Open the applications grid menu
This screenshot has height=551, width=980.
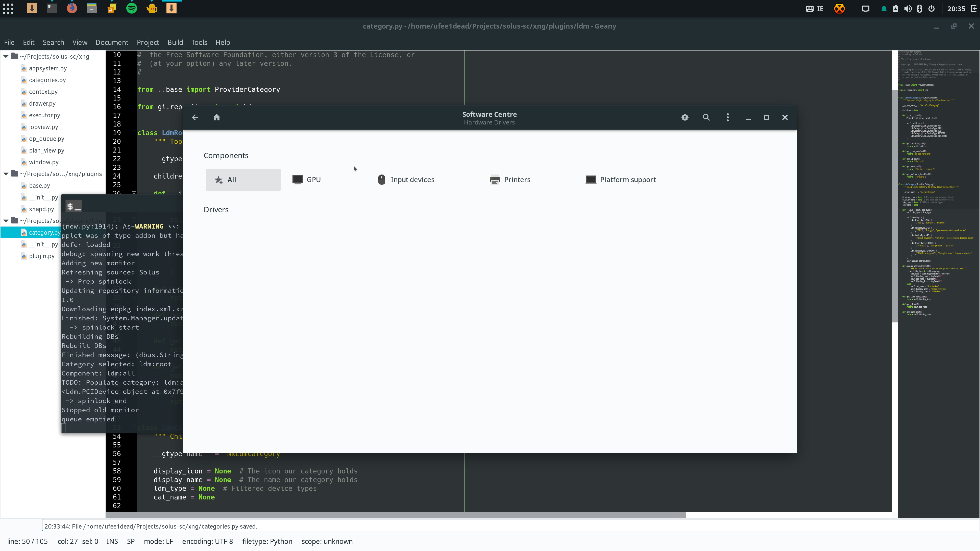click(x=8, y=8)
